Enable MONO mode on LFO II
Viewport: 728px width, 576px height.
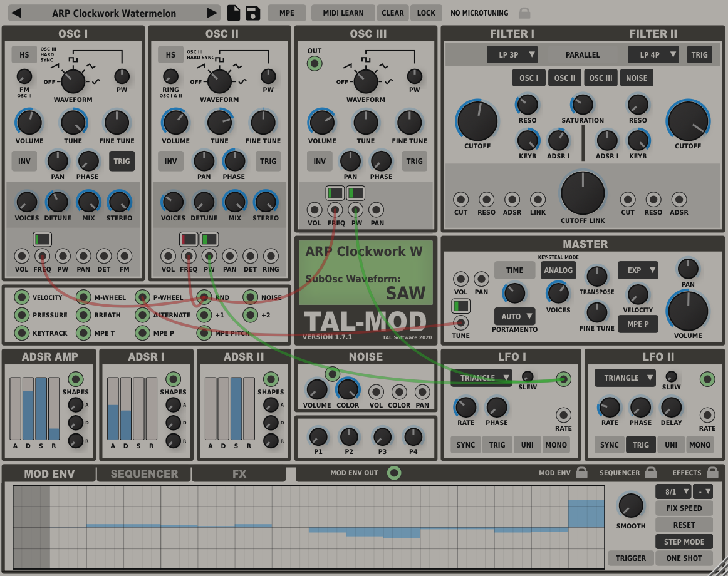[700, 445]
